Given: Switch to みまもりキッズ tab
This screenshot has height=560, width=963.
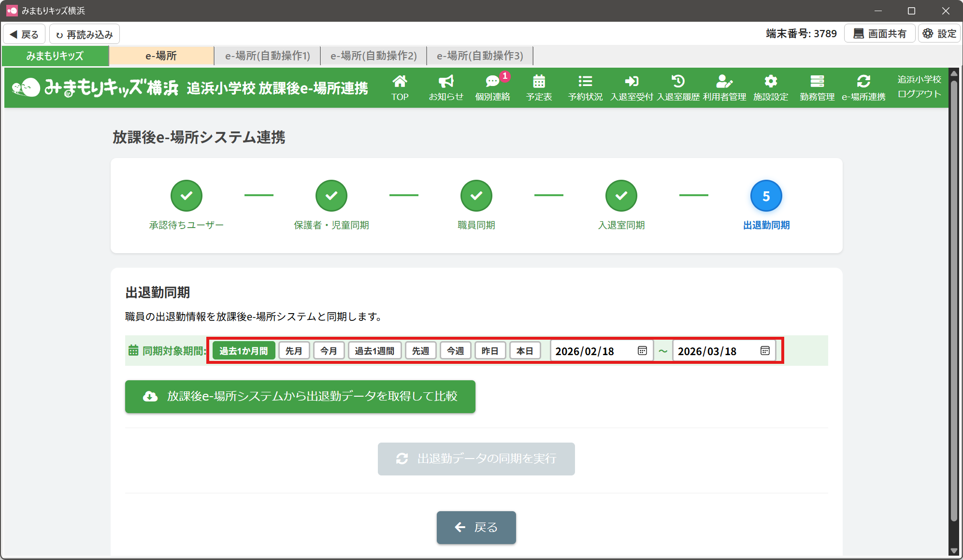Looking at the screenshot, I should click(55, 56).
